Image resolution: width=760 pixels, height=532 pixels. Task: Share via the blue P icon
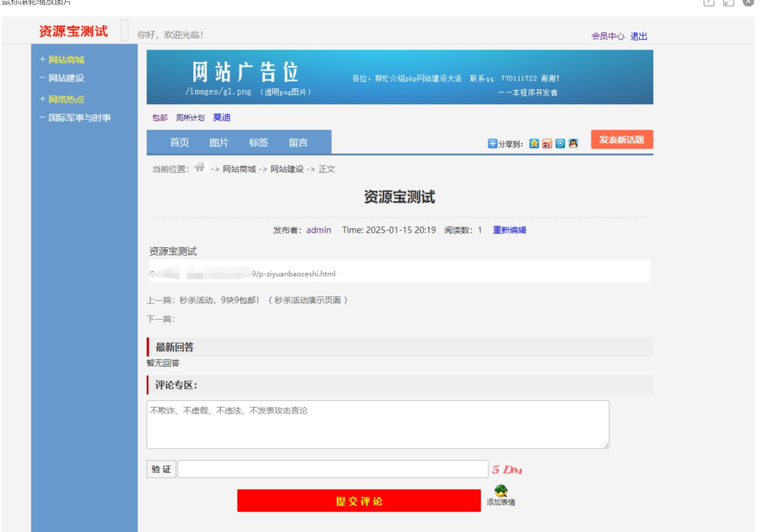[x=560, y=144]
